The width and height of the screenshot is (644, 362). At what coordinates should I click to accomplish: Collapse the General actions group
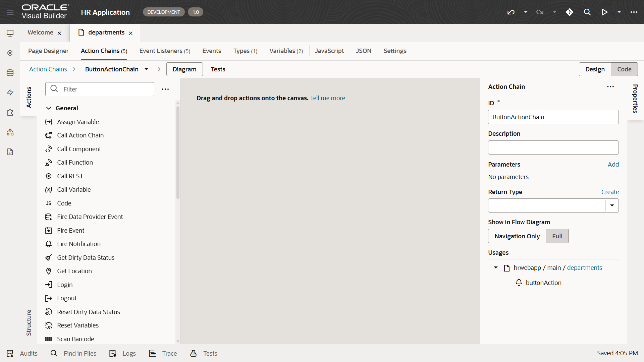pyautogui.click(x=49, y=108)
